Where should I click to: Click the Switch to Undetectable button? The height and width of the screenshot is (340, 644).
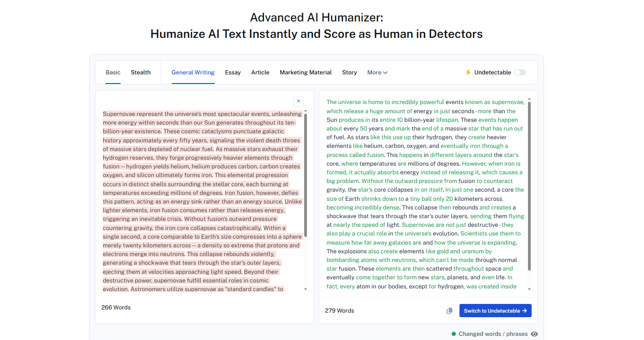pyautogui.click(x=496, y=311)
